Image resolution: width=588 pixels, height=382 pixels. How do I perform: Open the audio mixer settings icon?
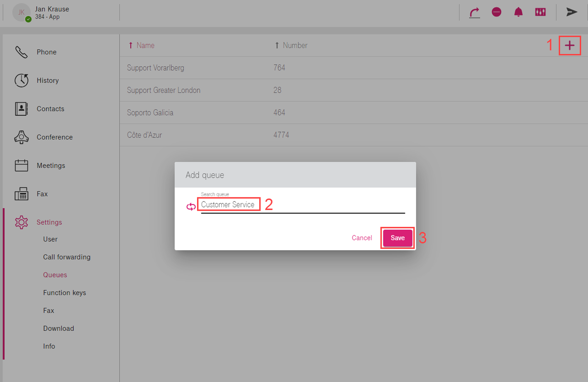point(540,12)
